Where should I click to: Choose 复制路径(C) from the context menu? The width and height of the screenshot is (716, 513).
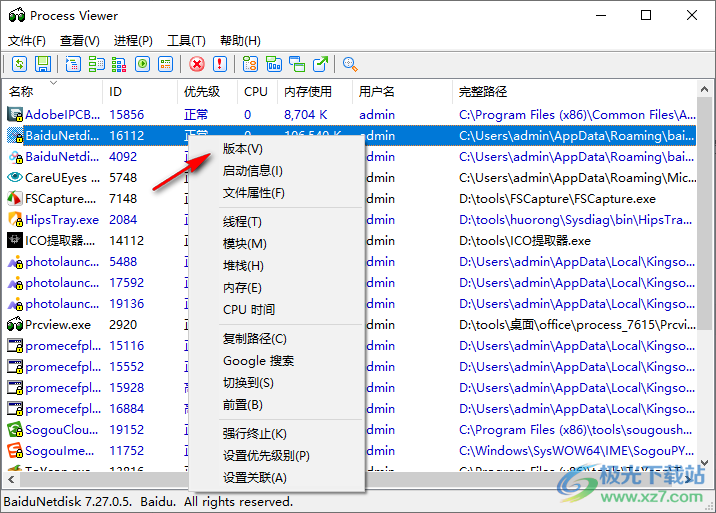coord(277,338)
